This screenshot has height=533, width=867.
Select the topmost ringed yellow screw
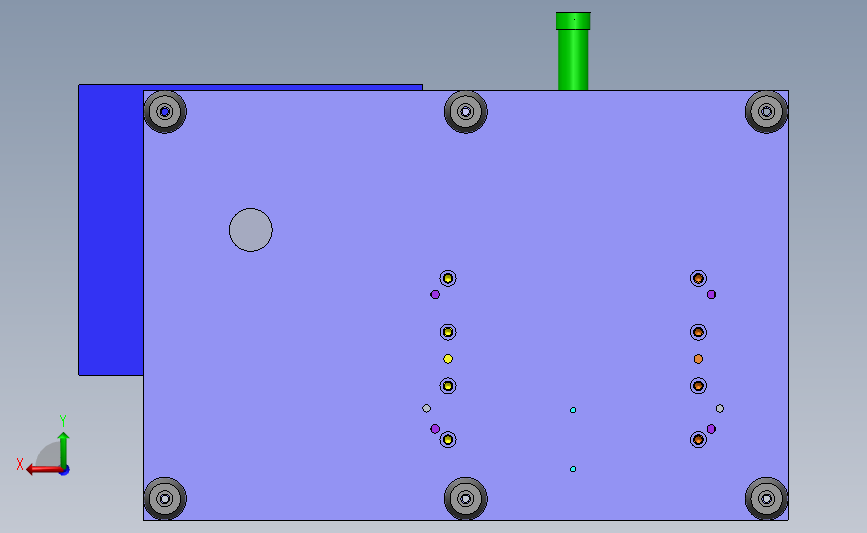(448, 278)
